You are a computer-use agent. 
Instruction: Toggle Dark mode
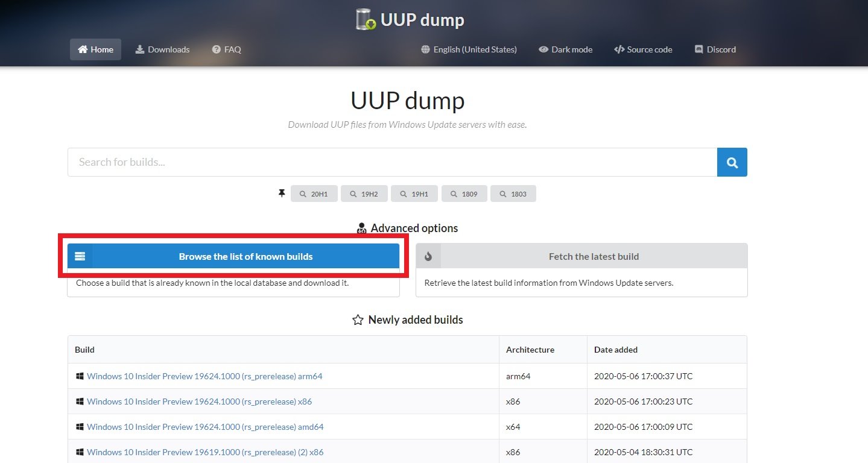point(565,49)
